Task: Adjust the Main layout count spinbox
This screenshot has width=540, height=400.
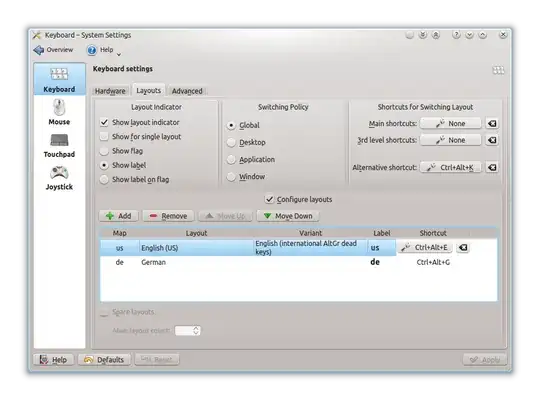Action: coord(187,331)
